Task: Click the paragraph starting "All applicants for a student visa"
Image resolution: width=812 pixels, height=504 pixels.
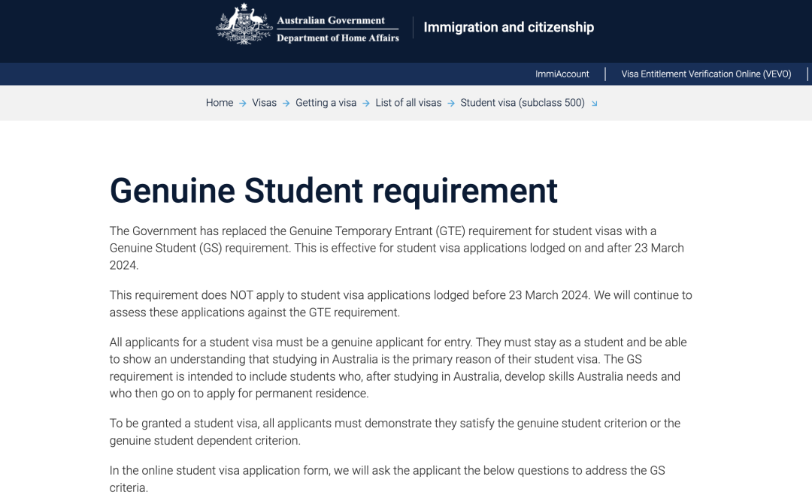Action: pos(398,367)
